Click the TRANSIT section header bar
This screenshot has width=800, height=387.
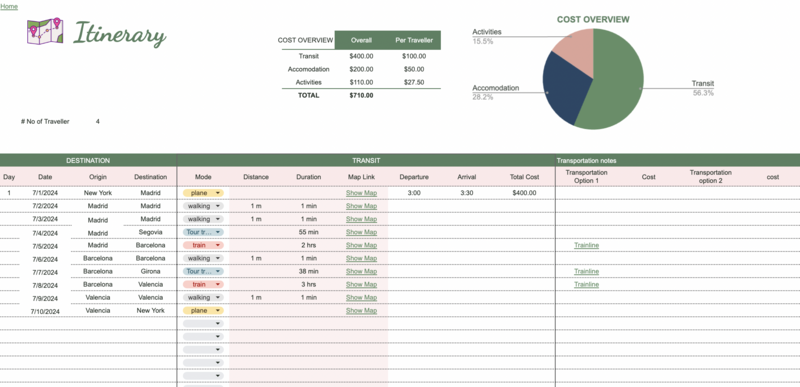coord(366,160)
